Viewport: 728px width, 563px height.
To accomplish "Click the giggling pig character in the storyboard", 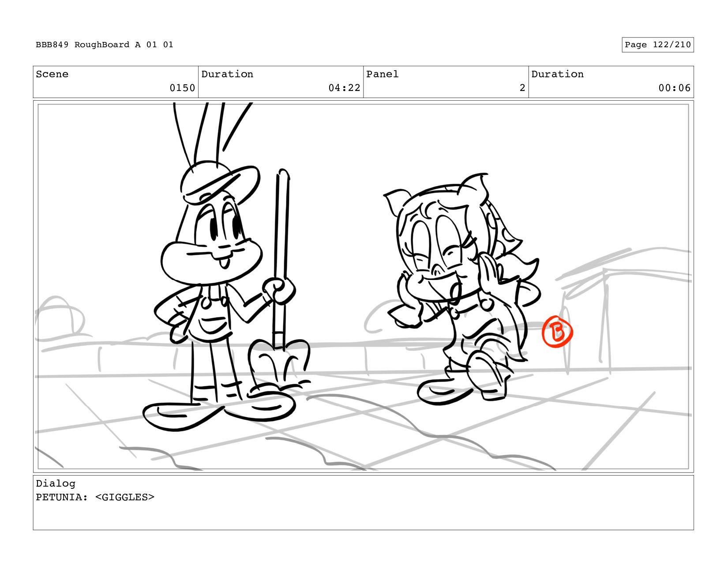I will point(461,289).
